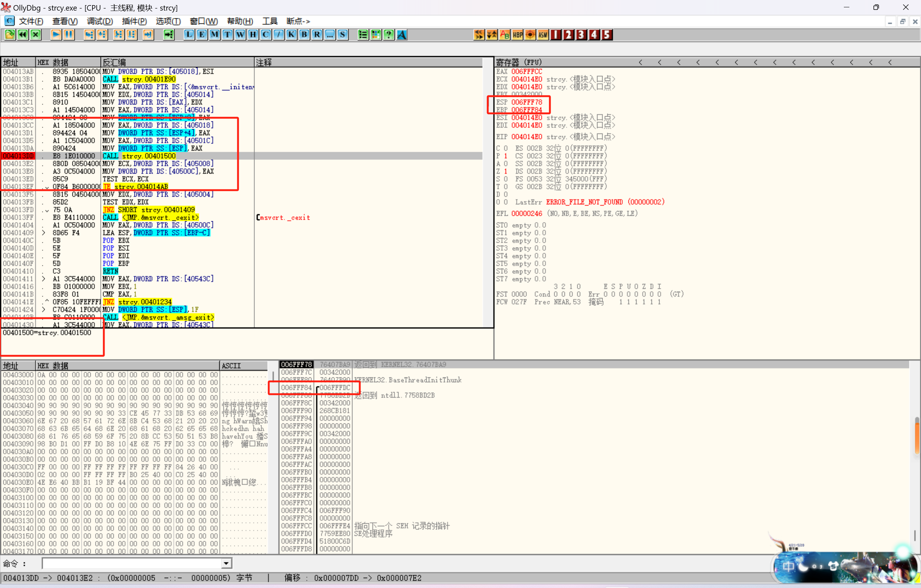This screenshot has height=588, width=921.
Task: Click the red number 3 toolbar button
Action: click(x=581, y=35)
